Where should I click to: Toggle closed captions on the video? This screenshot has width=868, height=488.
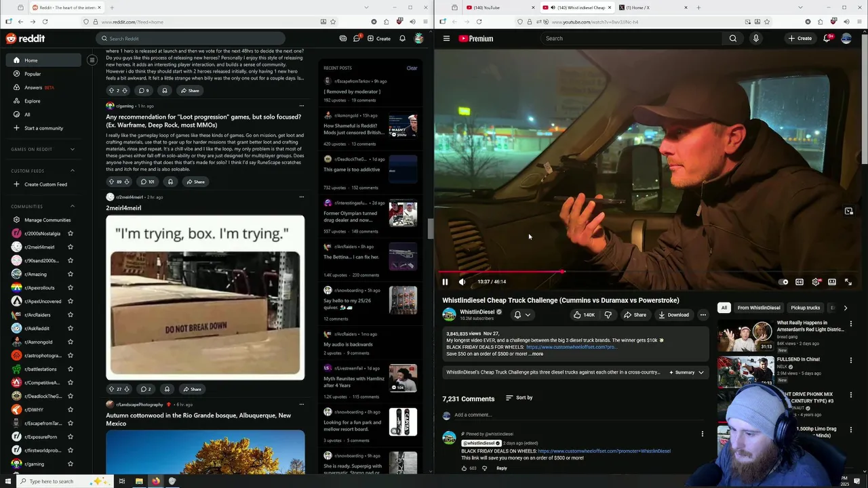[x=800, y=282]
